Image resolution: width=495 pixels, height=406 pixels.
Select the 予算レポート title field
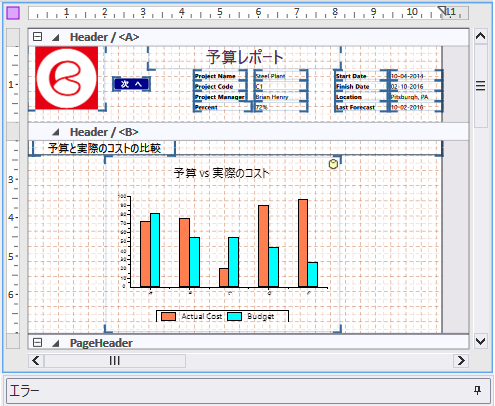pyautogui.click(x=245, y=58)
